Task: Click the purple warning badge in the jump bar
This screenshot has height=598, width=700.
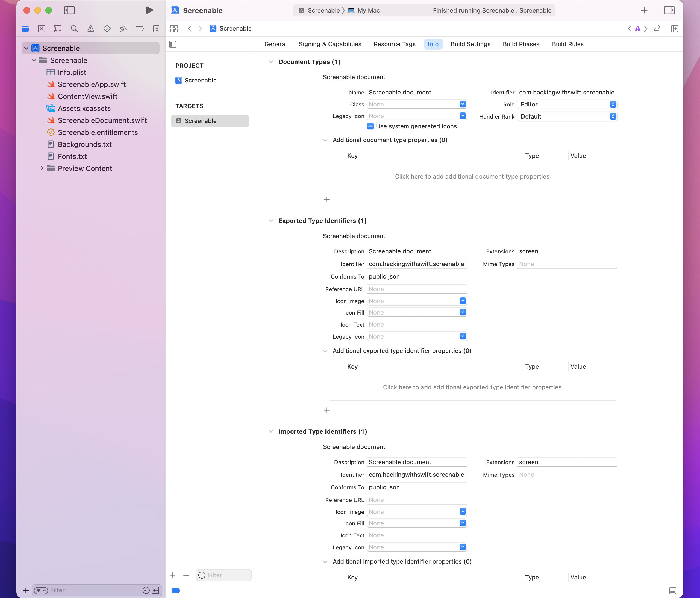Action: [x=637, y=29]
